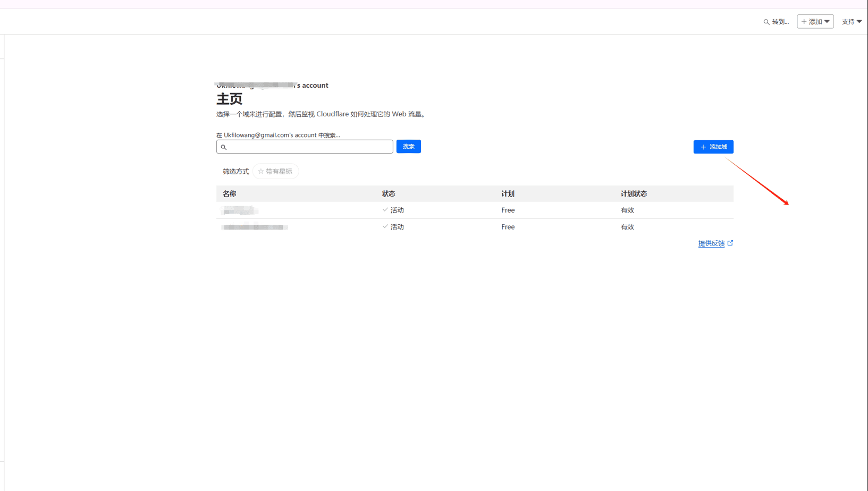
Task: Click the checkmark icon beside the second 活动 status
Action: pos(384,227)
